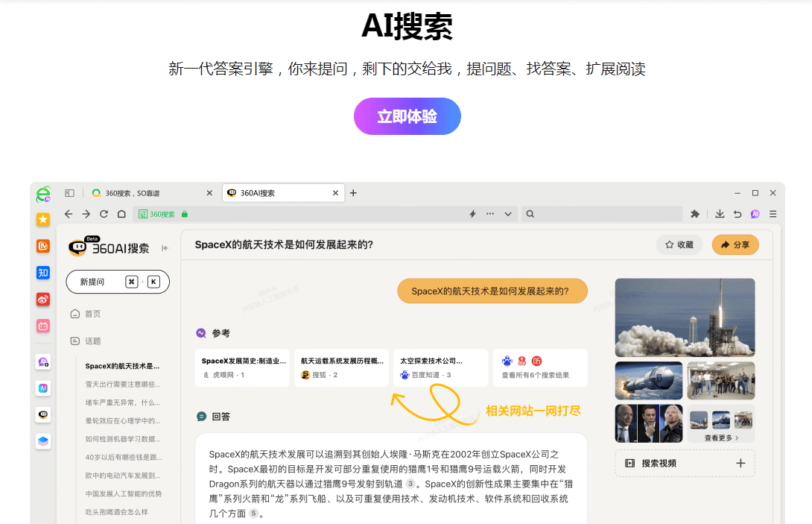Select 首页 in the AI search sidebar
The height and width of the screenshot is (524, 812).
click(x=89, y=314)
